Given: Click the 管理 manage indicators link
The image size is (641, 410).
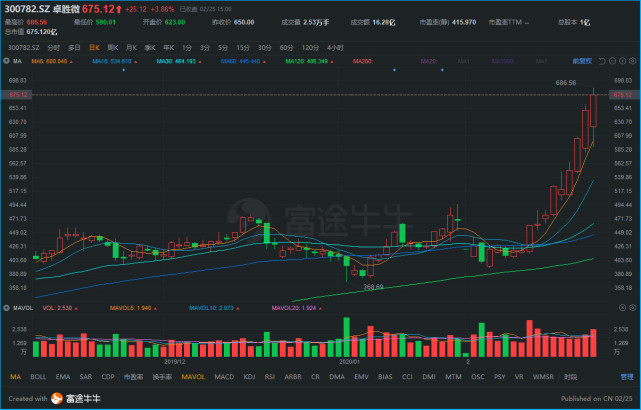Looking at the screenshot, I should [x=627, y=377].
